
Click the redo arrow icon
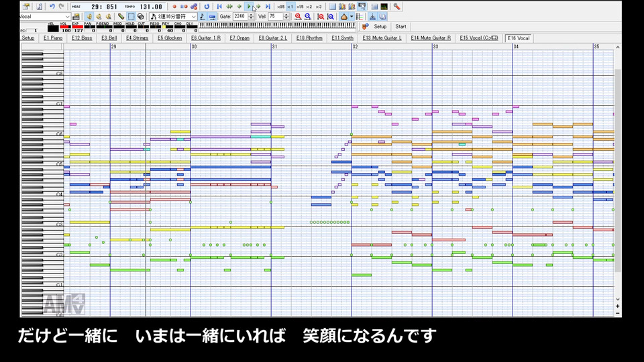(62, 7)
